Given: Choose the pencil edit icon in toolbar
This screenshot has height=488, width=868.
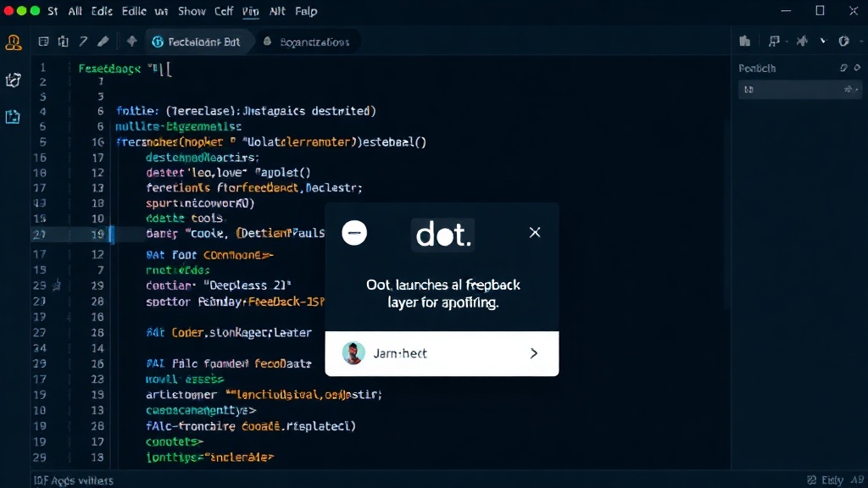Looking at the screenshot, I should 103,42.
